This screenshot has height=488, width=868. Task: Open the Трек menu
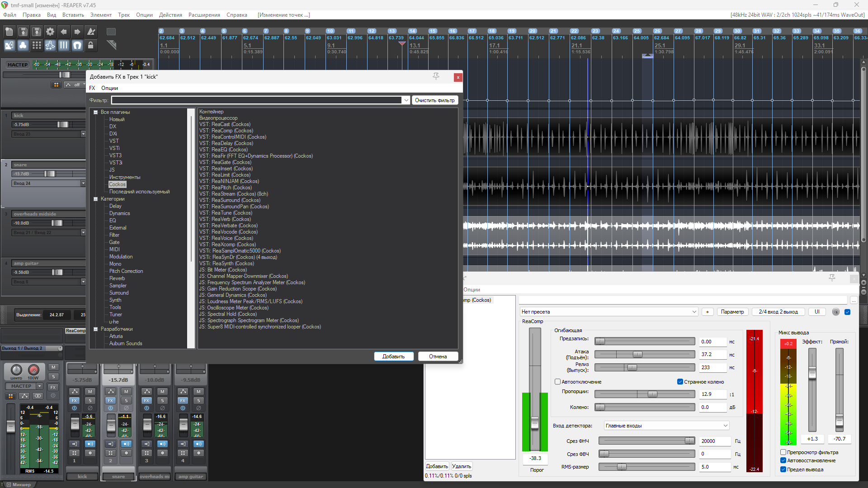coord(124,15)
